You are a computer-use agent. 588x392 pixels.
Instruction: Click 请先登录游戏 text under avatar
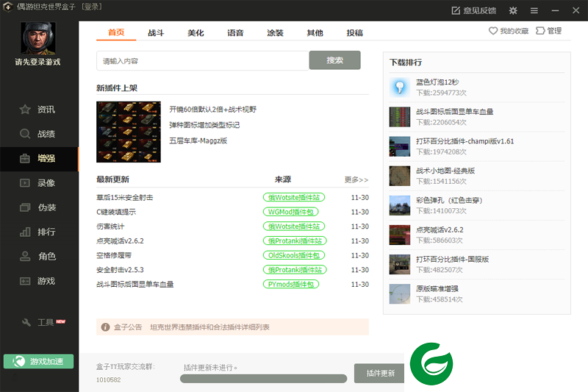pyautogui.click(x=37, y=62)
